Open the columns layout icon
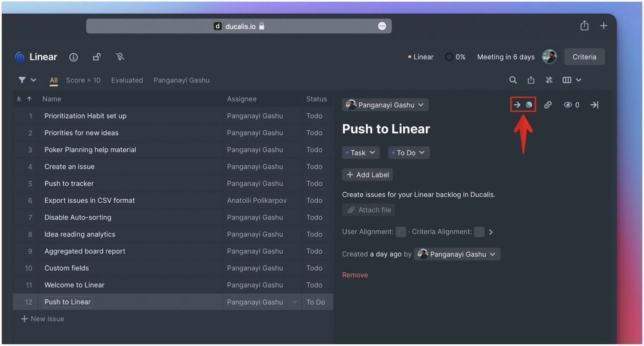Screen dimensions: 644x346 coord(567,80)
